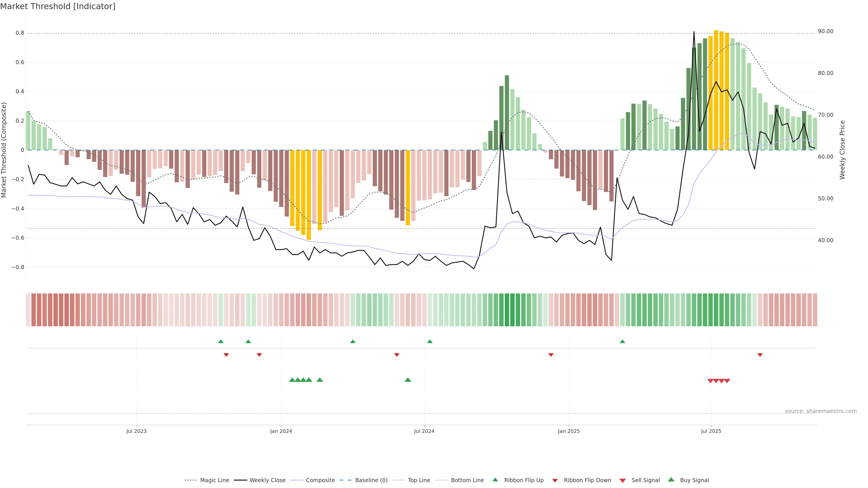The height and width of the screenshot is (488, 868).
Task: Click the source: sharemaestro.com text
Action: 821,411
